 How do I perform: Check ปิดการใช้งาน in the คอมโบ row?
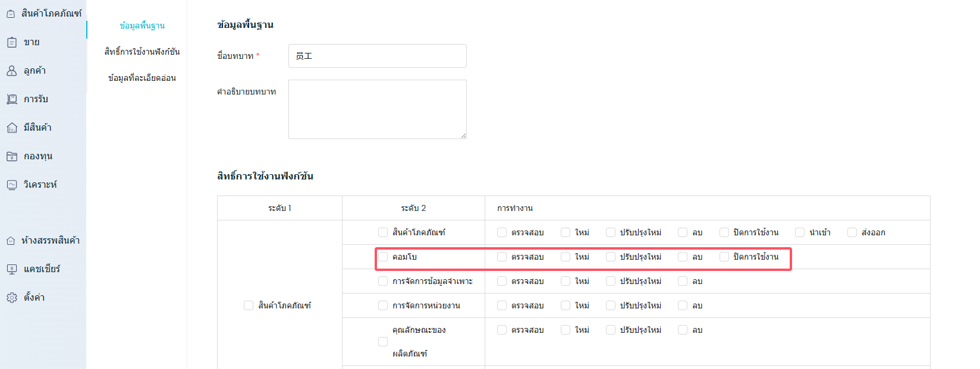coord(724,257)
